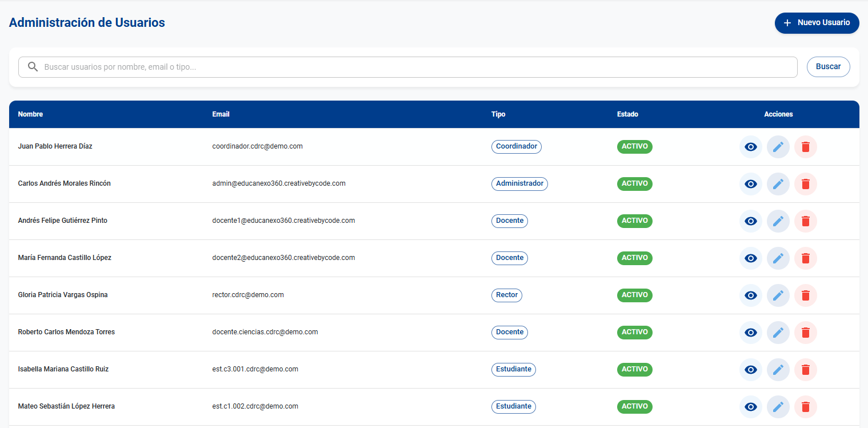The image size is (868, 428).
Task: View details of Roberto Carlos Mendoza Torres
Action: click(x=751, y=333)
